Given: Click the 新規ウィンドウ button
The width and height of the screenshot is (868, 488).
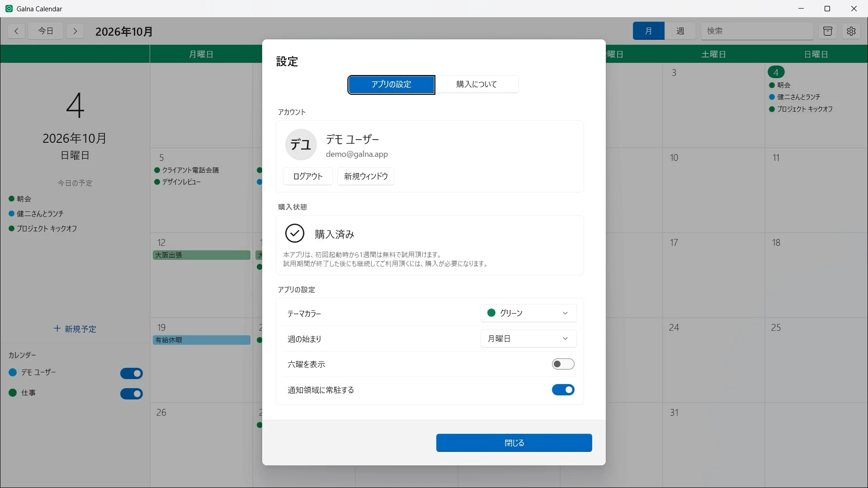Looking at the screenshot, I should [366, 176].
